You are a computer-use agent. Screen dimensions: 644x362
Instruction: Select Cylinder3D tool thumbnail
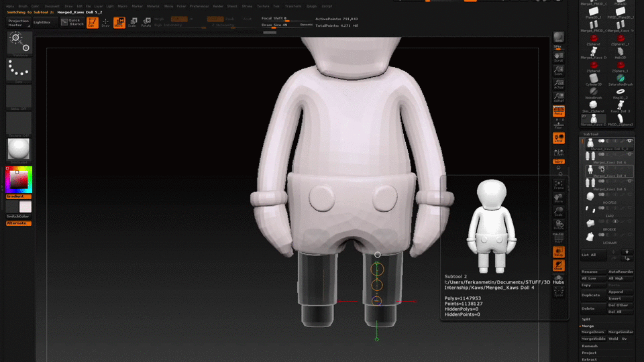tap(594, 79)
